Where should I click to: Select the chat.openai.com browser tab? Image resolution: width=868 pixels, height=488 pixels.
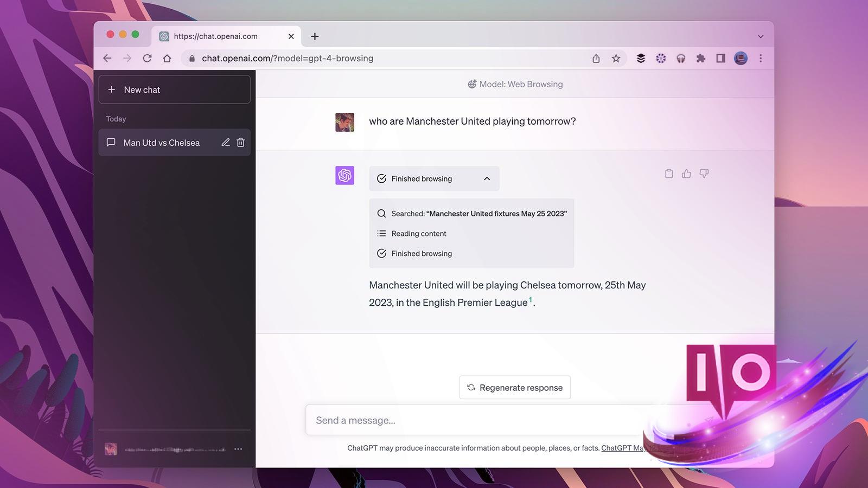[226, 36]
